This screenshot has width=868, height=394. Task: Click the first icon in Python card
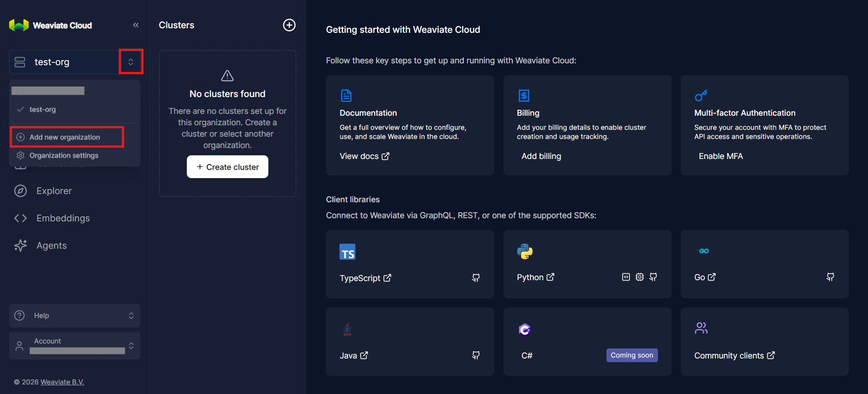[x=626, y=277]
